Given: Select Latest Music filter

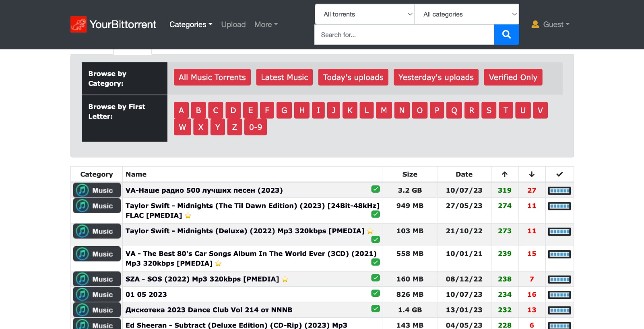Looking at the screenshot, I should point(285,77).
